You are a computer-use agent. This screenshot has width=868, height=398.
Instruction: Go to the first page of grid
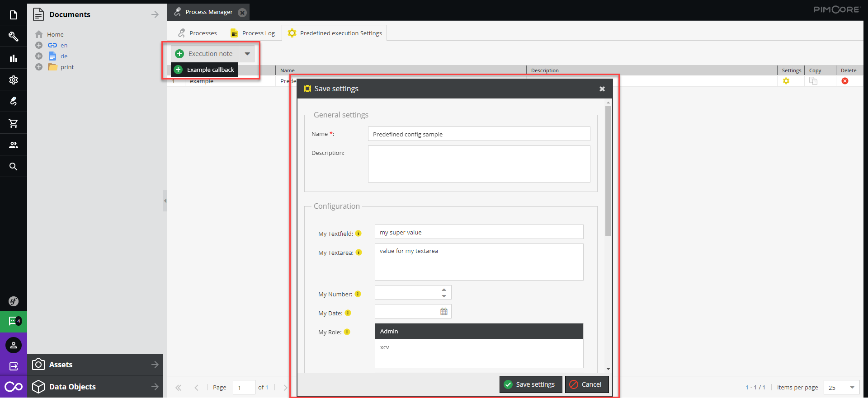pos(179,388)
